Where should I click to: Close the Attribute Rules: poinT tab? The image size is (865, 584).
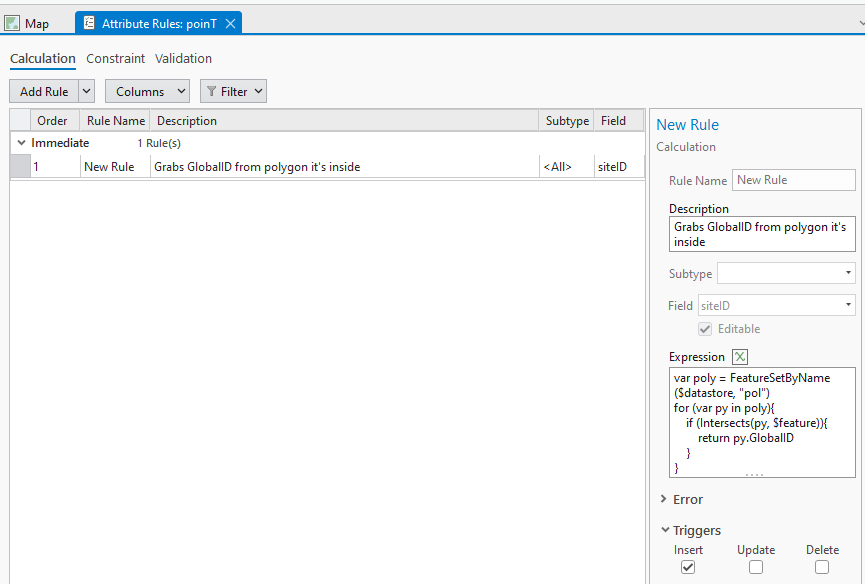(x=231, y=23)
